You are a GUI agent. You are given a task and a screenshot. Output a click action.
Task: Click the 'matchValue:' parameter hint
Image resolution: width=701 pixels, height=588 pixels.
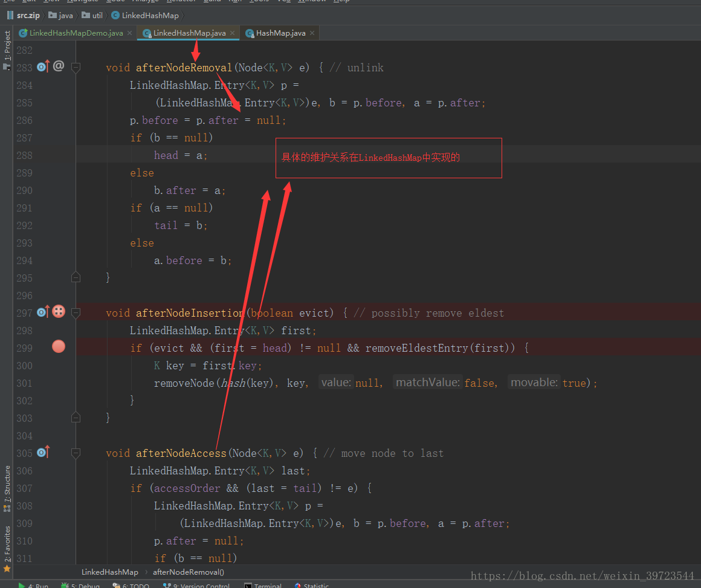(x=428, y=383)
